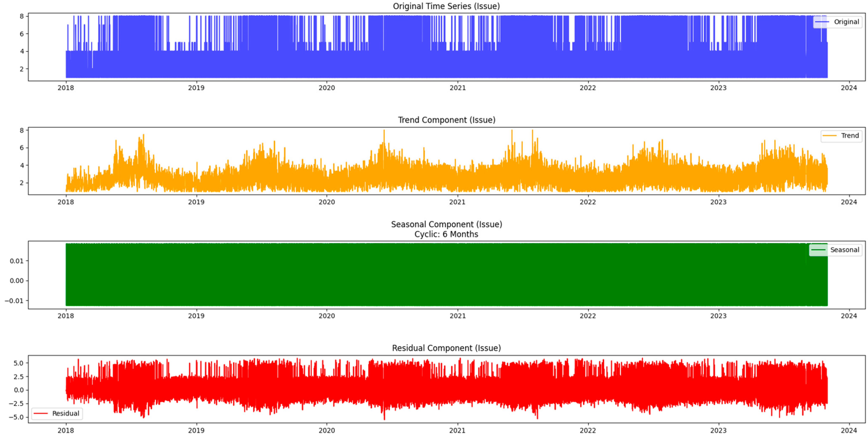Viewport: 868px width, 436px height.
Task: Click the 2023 tick label under Seasonal chart
Action: (x=718, y=316)
